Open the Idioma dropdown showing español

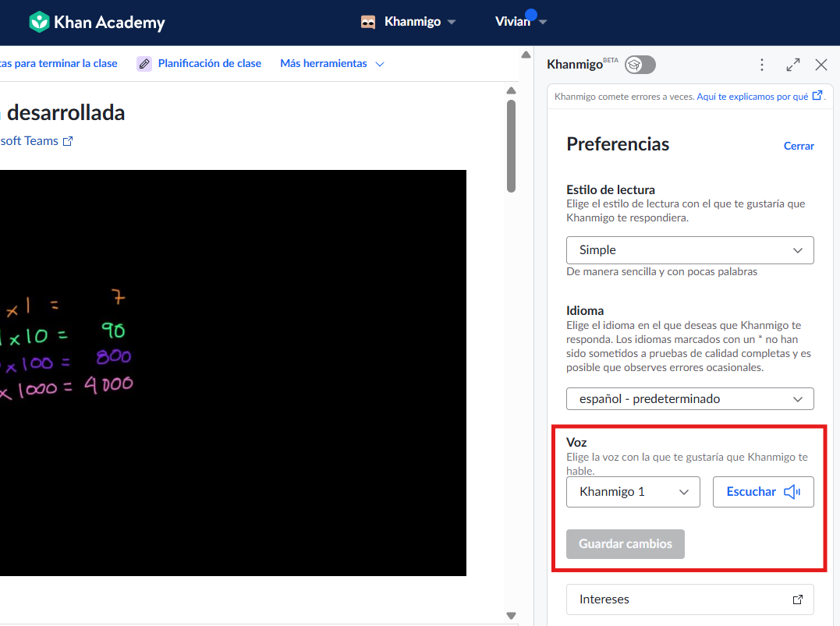[690, 399]
